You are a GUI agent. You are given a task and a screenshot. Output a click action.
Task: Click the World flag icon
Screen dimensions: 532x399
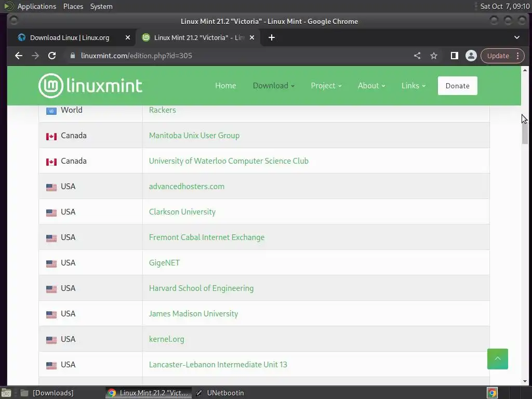pyautogui.click(x=51, y=111)
